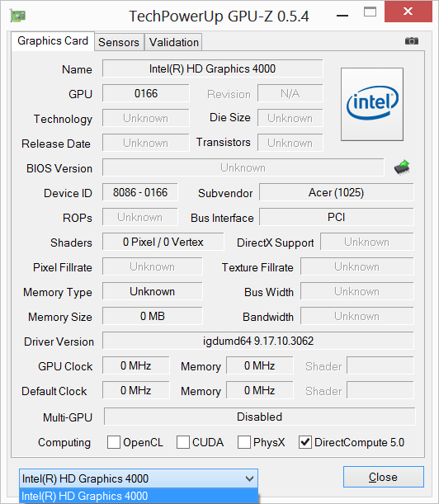The image size is (439, 504).
Task: Click the Shader field on GPU Clock row
Action: pyautogui.click(x=380, y=365)
